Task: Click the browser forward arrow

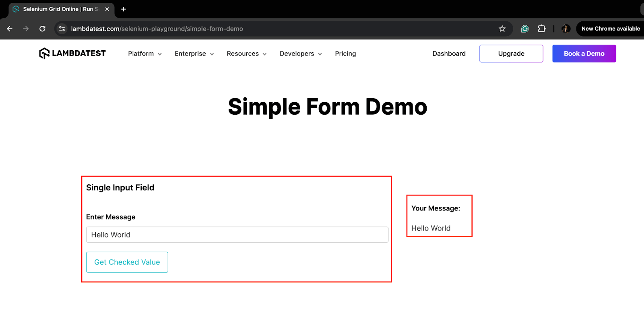Action: point(26,29)
